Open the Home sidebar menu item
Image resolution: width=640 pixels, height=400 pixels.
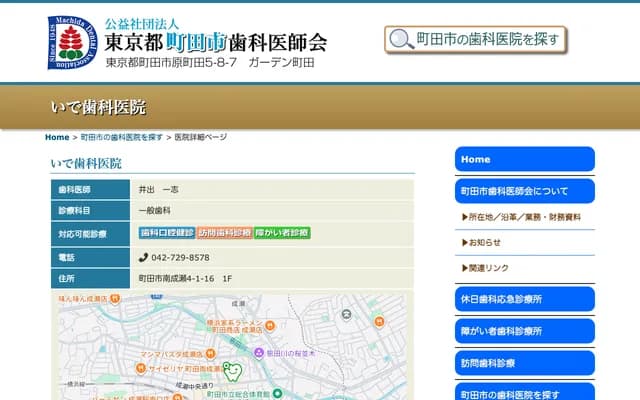(x=524, y=159)
